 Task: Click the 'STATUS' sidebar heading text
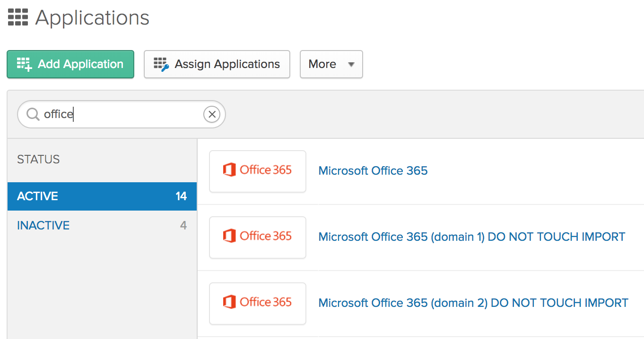click(38, 160)
